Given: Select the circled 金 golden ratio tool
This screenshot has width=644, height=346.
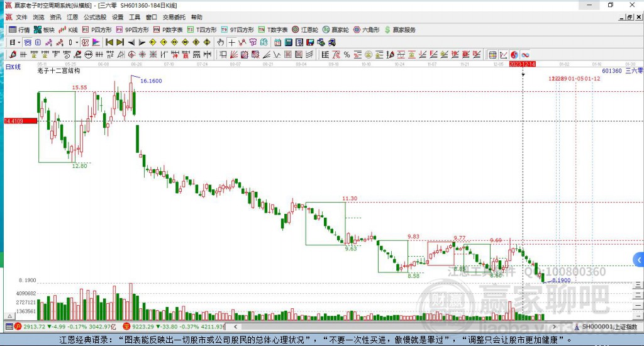Looking at the screenshot, I should coord(369,55).
